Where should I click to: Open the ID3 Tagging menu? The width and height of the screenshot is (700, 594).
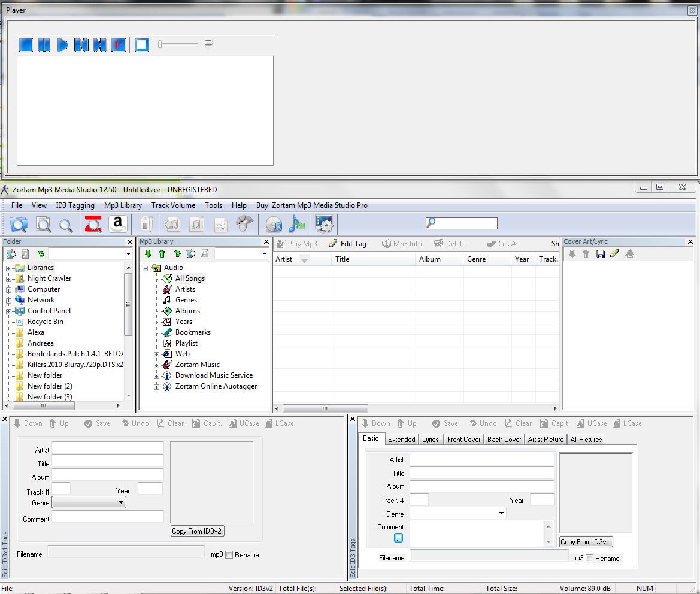[x=75, y=205]
